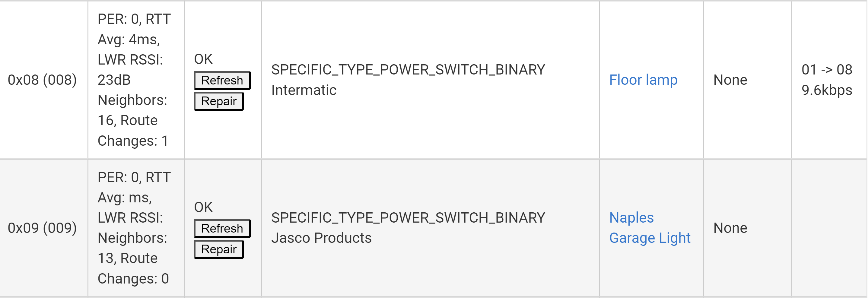The width and height of the screenshot is (868, 298).
Task: Click the stats cell showing RTT Avg: 4ms
Action: pyautogui.click(x=136, y=80)
